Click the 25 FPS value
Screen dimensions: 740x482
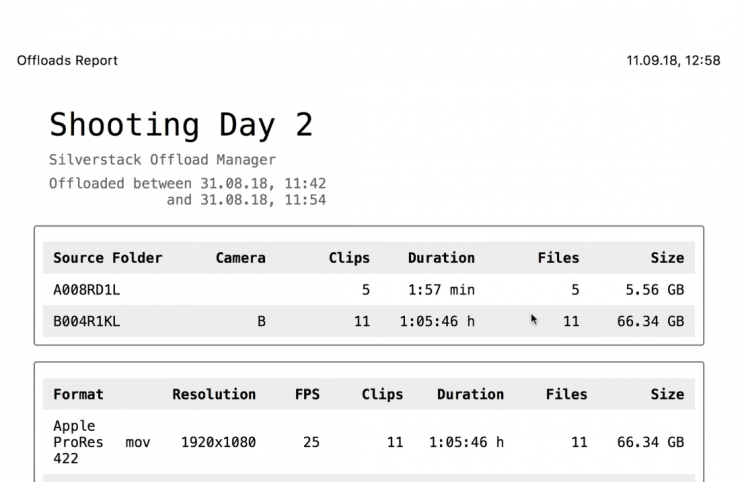click(x=311, y=442)
